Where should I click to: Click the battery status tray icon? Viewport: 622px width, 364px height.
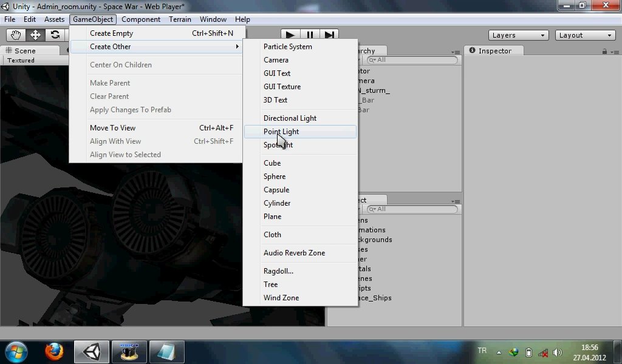tap(529, 352)
